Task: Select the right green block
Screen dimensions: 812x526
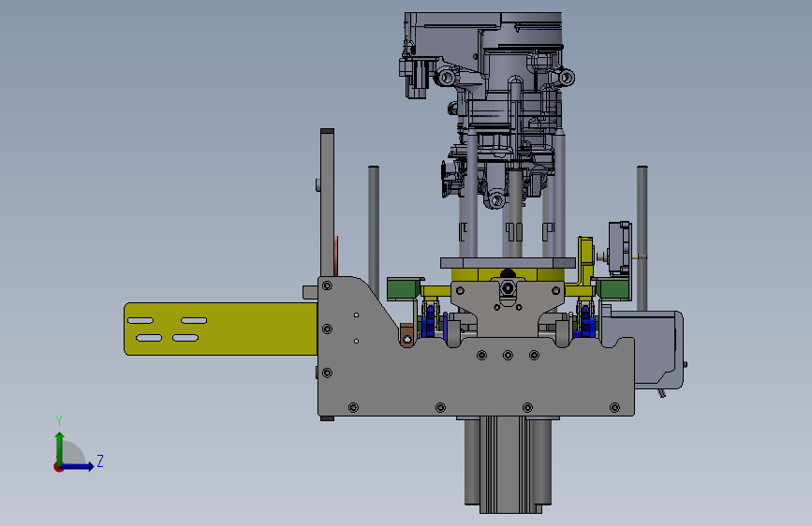Action: (x=613, y=289)
